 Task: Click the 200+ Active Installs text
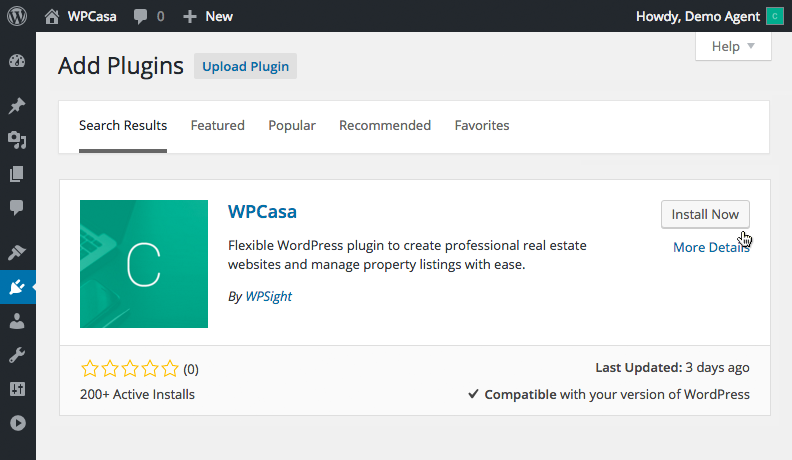click(137, 394)
